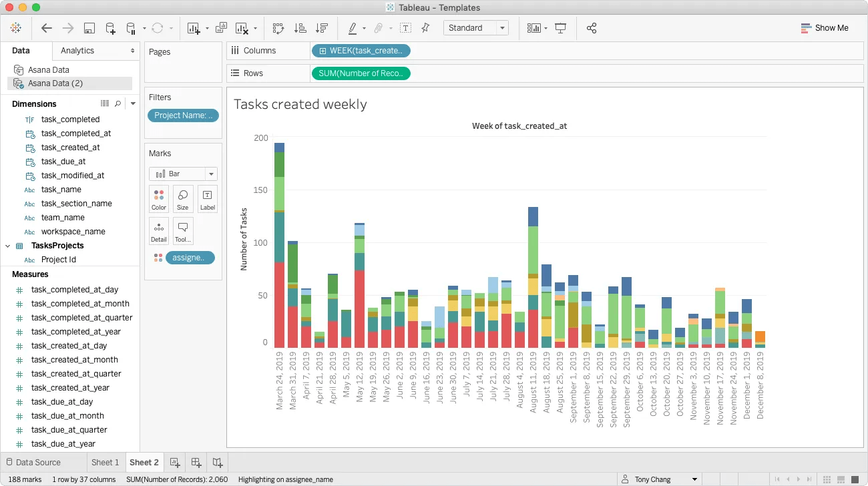Share the workbook via the share icon
The width and height of the screenshot is (868, 486).
click(x=592, y=28)
